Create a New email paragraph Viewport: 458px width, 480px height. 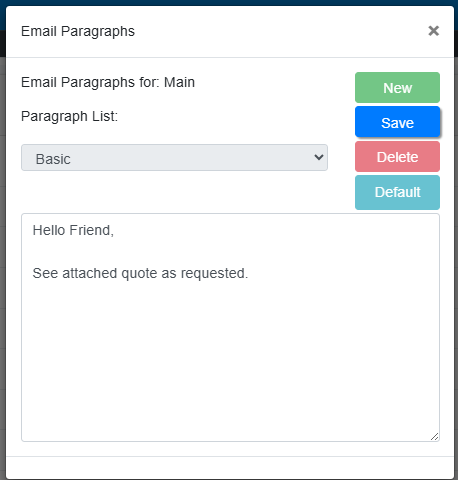pyautogui.click(x=397, y=88)
